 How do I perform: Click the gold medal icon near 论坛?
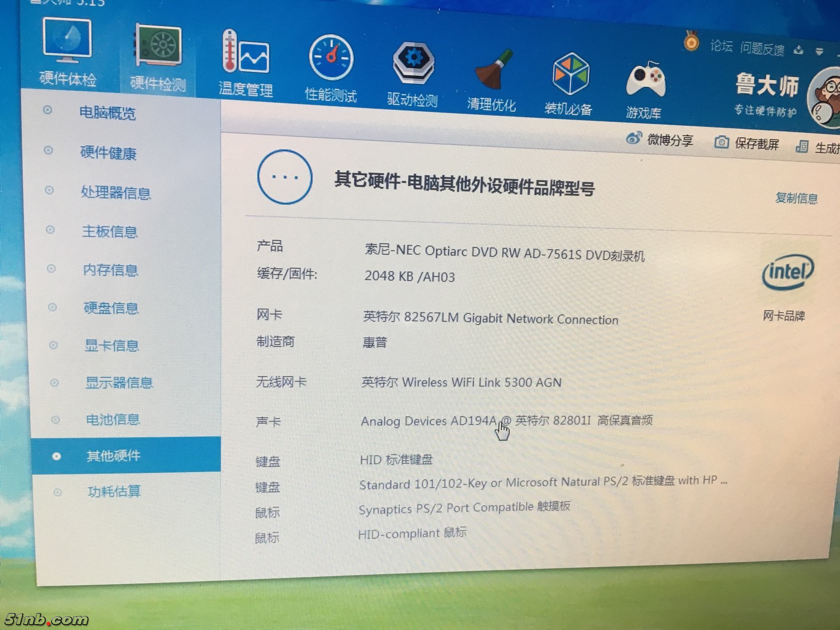click(x=691, y=43)
